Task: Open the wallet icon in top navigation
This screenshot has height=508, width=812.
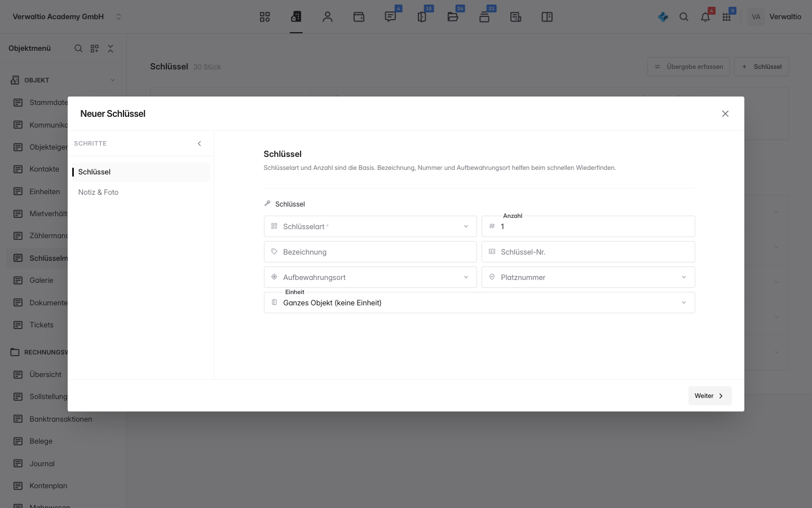Action: pyautogui.click(x=359, y=17)
